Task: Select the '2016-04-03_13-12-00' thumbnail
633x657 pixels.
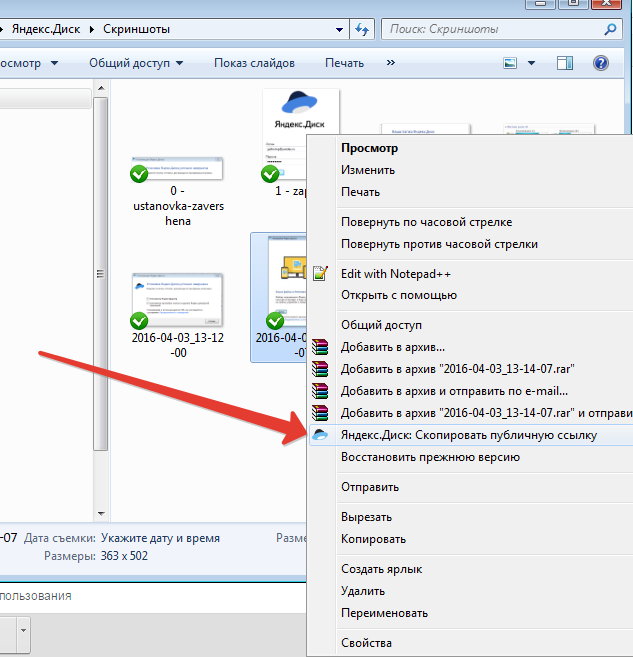Action: pos(178,300)
